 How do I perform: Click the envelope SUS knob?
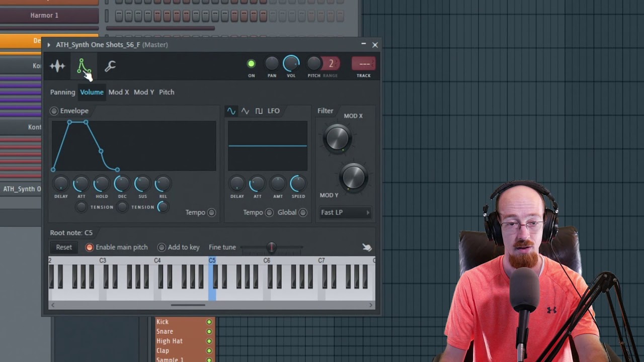142,184
